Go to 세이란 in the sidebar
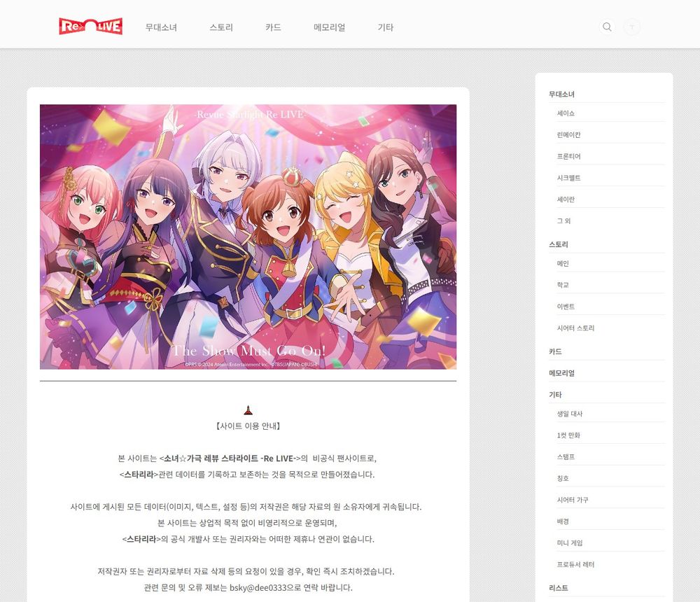700x602 pixels. click(x=566, y=199)
